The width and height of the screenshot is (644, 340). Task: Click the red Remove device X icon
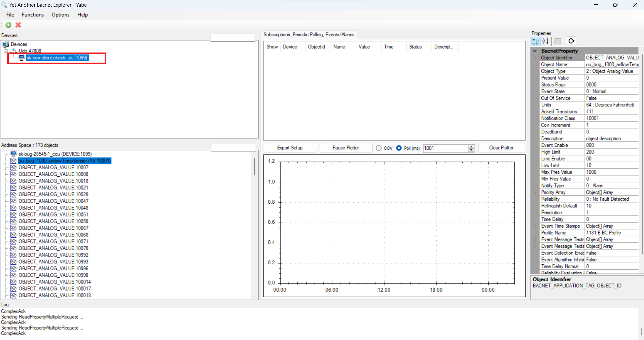(18, 25)
